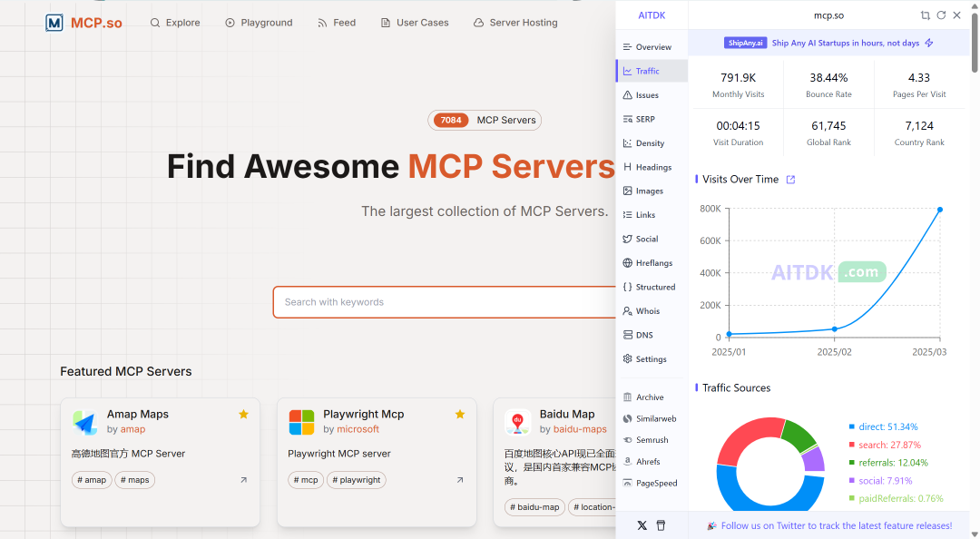Click Follow us on Twitter announcement link

click(829, 526)
